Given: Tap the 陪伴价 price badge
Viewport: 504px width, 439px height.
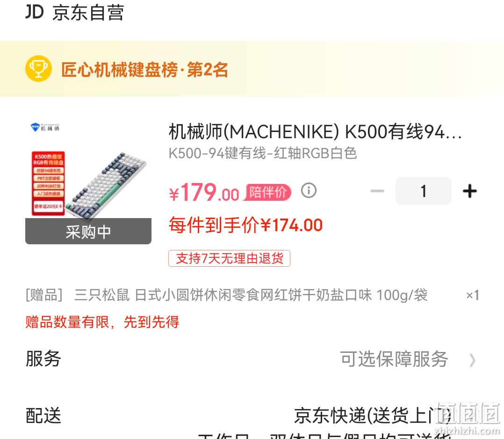Looking at the screenshot, I should pyautogui.click(x=267, y=192).
